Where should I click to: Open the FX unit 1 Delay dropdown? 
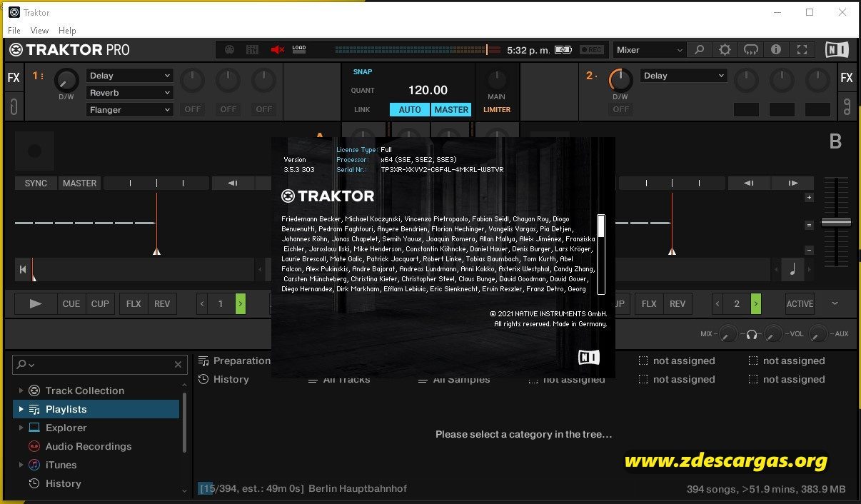click(130, 76)
